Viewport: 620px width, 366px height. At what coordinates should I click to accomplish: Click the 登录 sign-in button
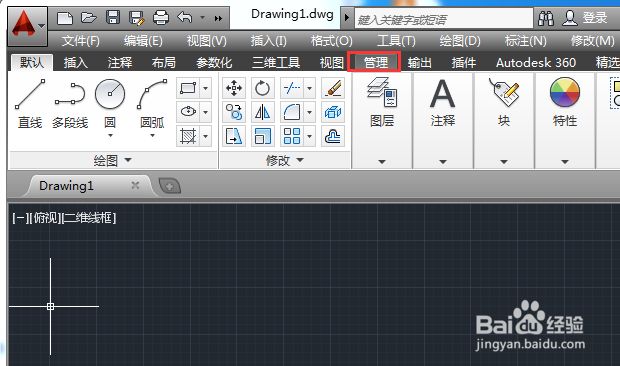(585, 18)
